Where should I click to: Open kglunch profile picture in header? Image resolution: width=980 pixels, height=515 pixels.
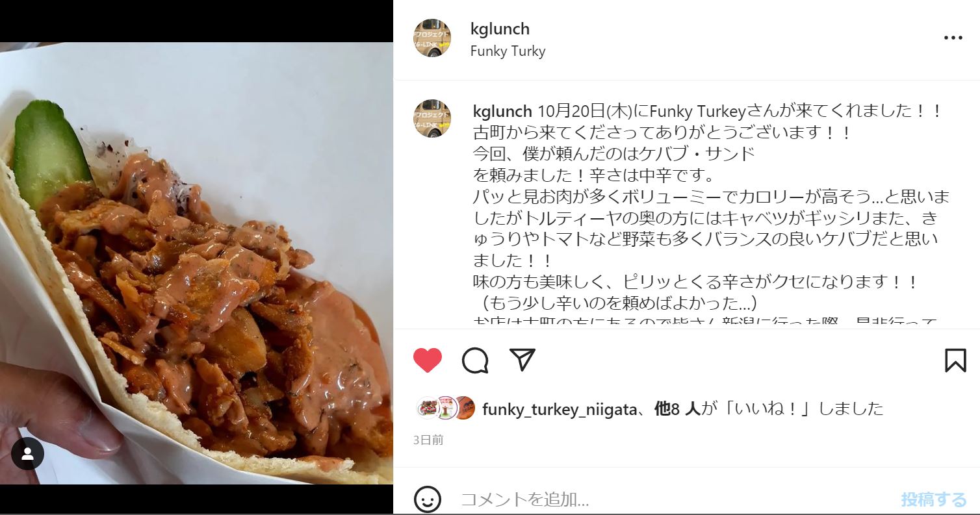tap(433, 38)
